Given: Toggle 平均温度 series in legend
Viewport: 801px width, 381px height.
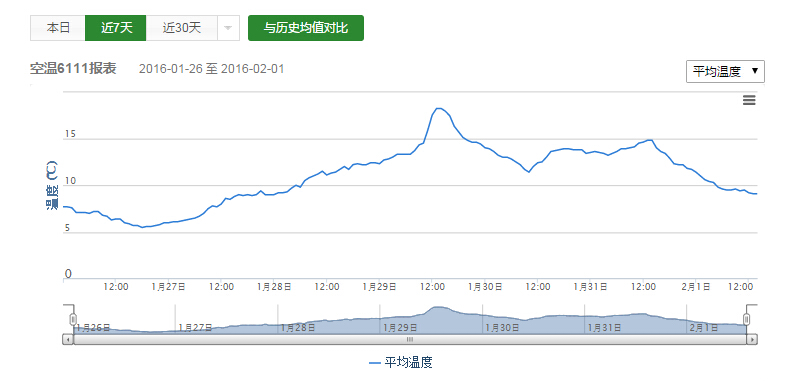Looking at the screenshot, I should (x=401, y=363).
